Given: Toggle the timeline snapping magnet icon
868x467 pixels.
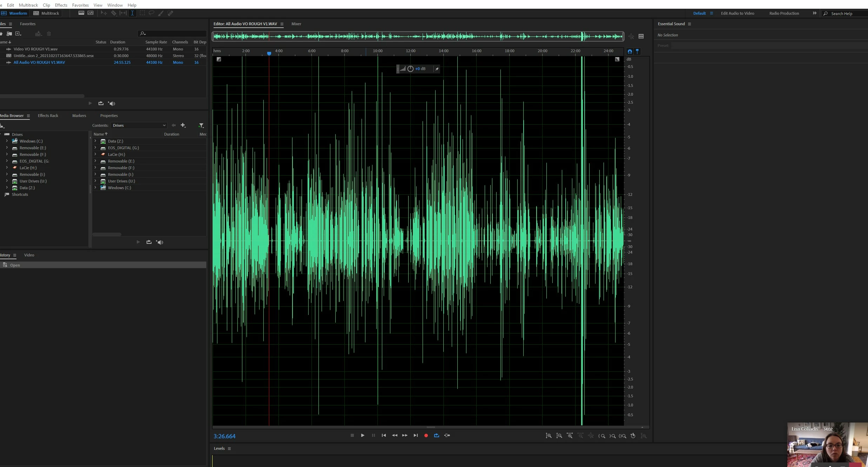Looking at the screenshot, I should (630, 51).
